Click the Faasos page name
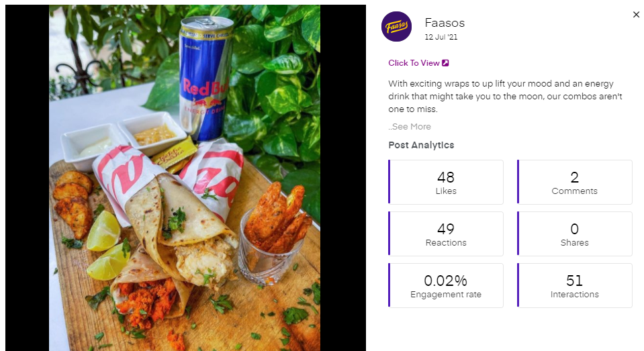 click(x=445, y=23)
